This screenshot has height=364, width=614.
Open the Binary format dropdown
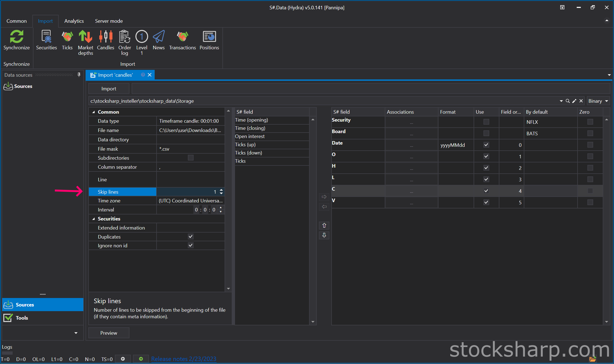(598, 101)
